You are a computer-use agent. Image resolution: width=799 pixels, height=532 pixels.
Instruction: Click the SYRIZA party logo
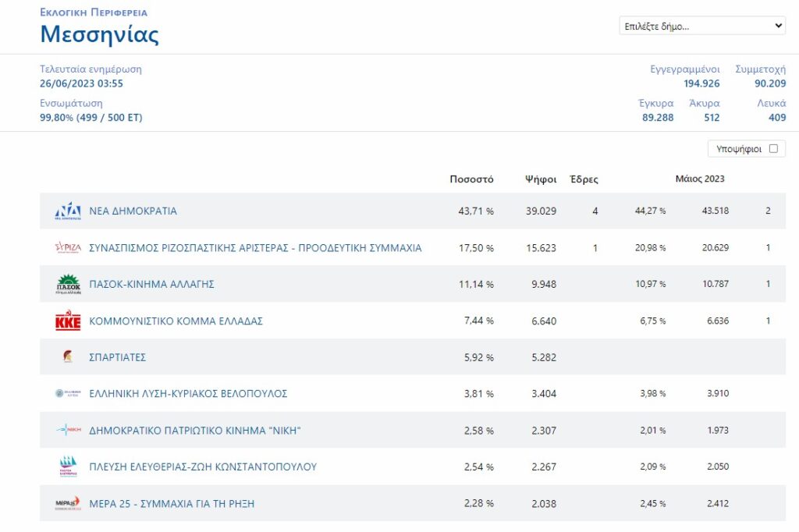coord(68,247)
